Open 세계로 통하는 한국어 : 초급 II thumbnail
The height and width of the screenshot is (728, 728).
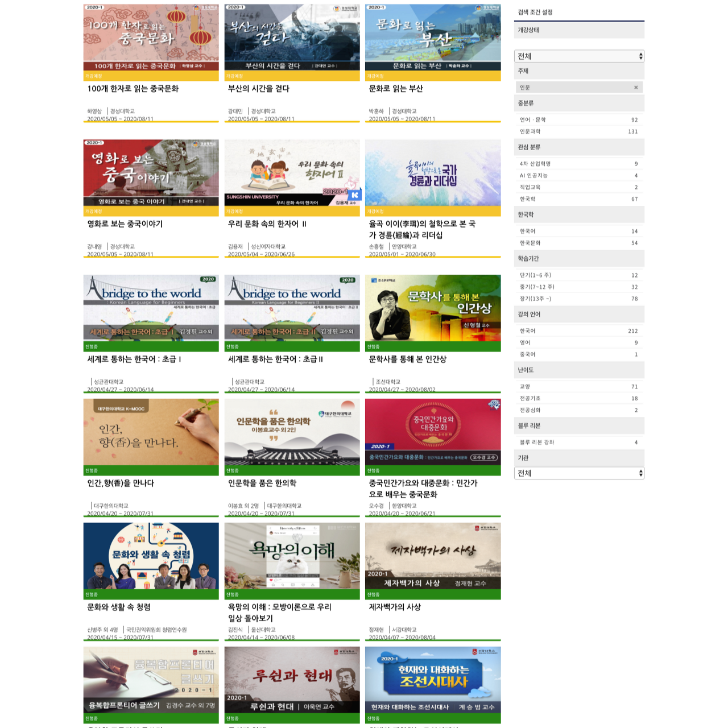tap(292, 308)
